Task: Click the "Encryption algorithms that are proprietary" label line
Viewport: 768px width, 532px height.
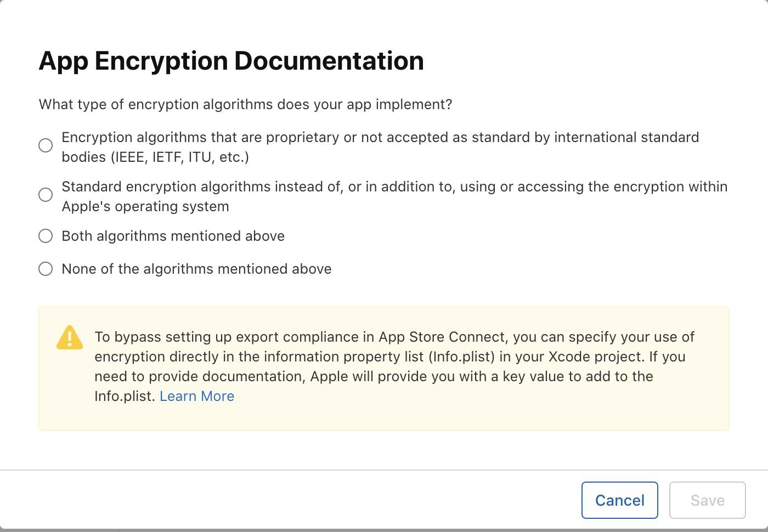Action: [380, 137]
